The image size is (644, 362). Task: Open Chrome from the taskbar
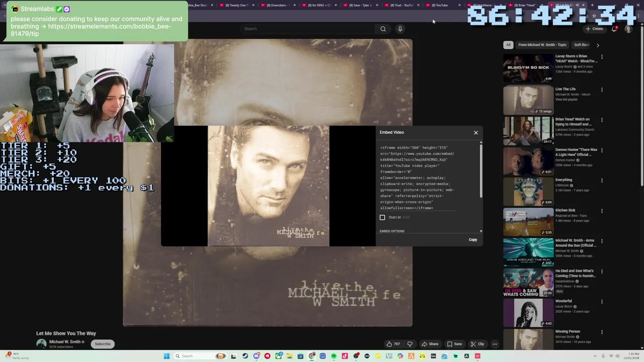click(x=312, y=356)
